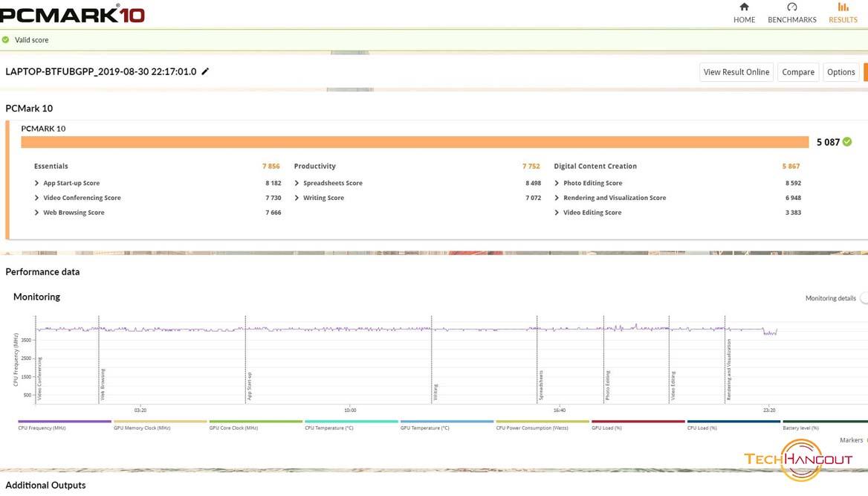
Task: Toggle Monitoring details switch
Action: click(864, 298)
